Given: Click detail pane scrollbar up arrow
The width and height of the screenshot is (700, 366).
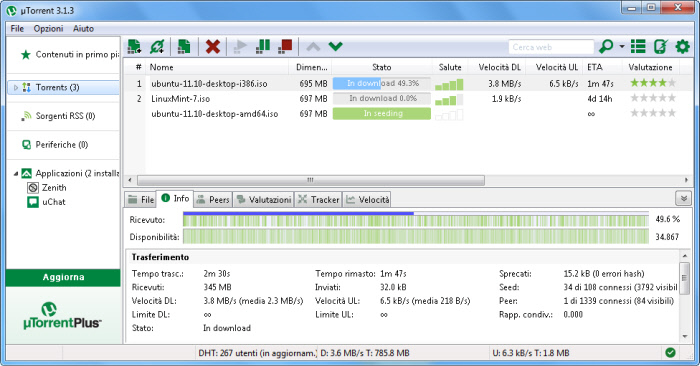Looking at the screenshot, I should (685, 256).
